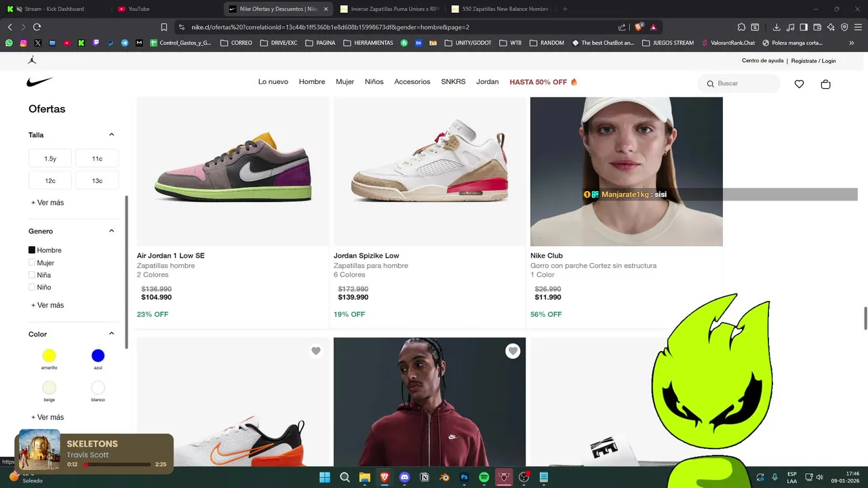Open UNITY/GODOT bookmarks folder

pos(468,43)
